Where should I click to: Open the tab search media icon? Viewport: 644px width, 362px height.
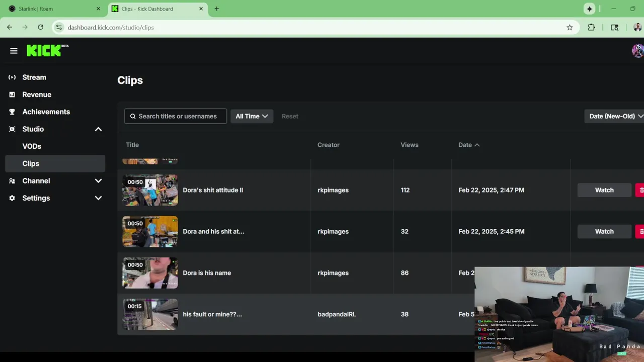(614, 28)
